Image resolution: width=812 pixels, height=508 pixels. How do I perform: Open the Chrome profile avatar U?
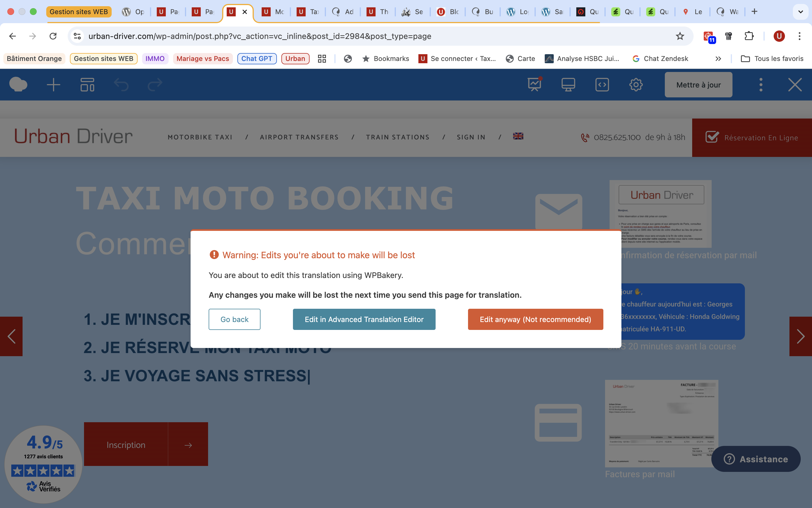[x=779, y=36]
